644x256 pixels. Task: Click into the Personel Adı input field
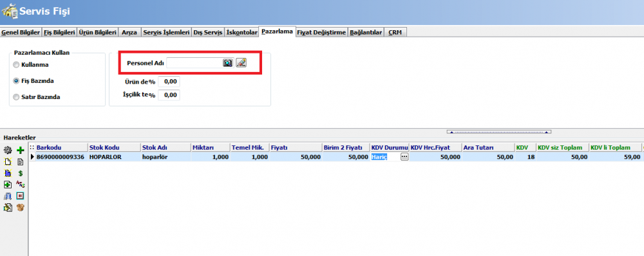coord(194,63)
